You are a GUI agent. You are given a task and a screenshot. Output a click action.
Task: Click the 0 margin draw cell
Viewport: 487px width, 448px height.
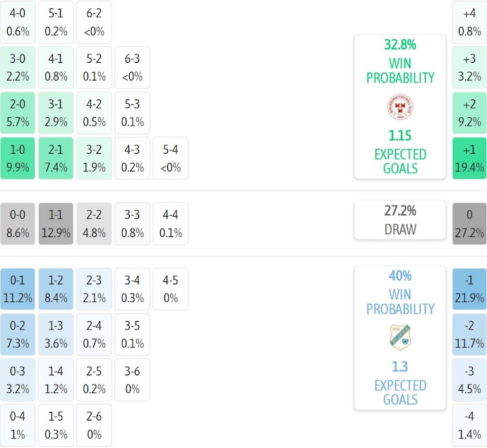[469, 223]
